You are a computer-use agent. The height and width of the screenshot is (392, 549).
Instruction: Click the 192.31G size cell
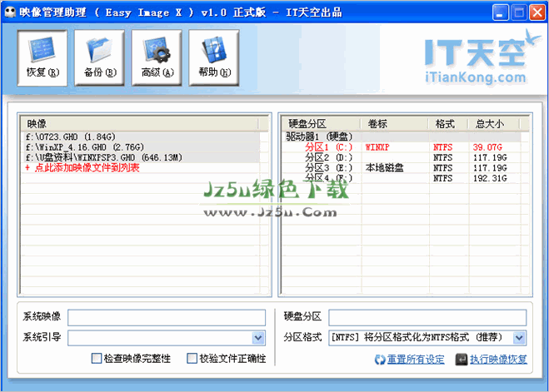(490, 178)
